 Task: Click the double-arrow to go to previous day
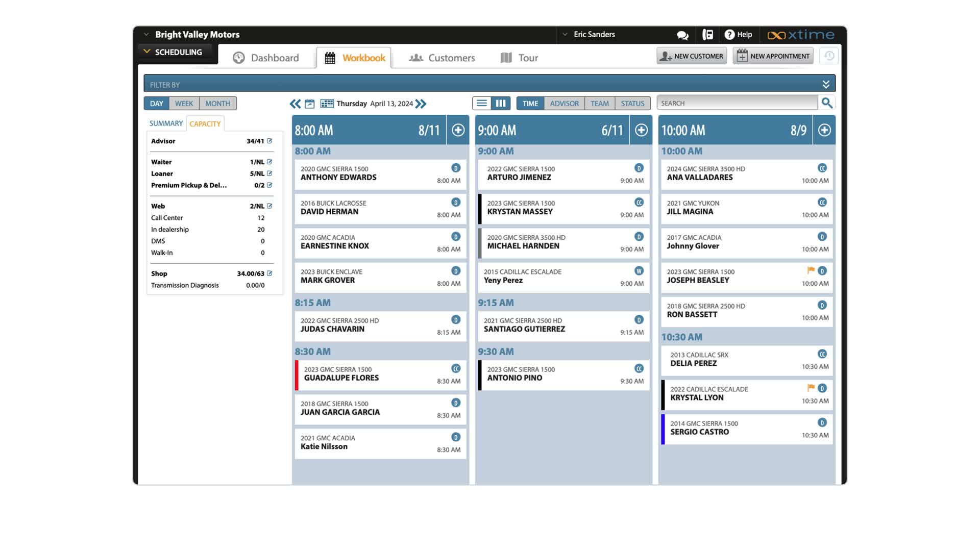[x=295, y=104]
